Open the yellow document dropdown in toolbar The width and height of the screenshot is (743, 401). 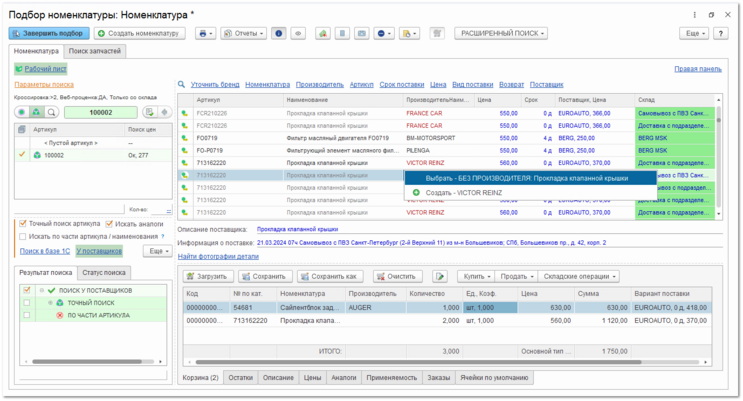click(x=409, y=34)
